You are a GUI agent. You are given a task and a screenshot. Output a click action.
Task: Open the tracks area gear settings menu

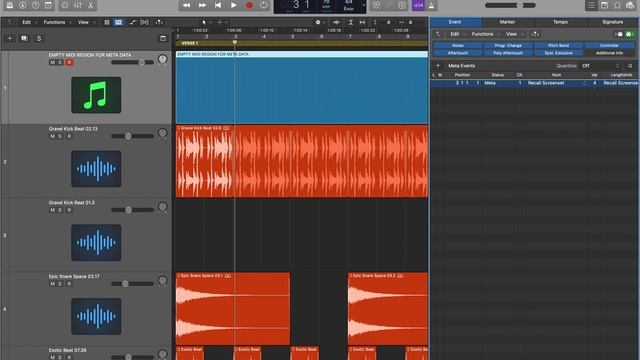318,22
